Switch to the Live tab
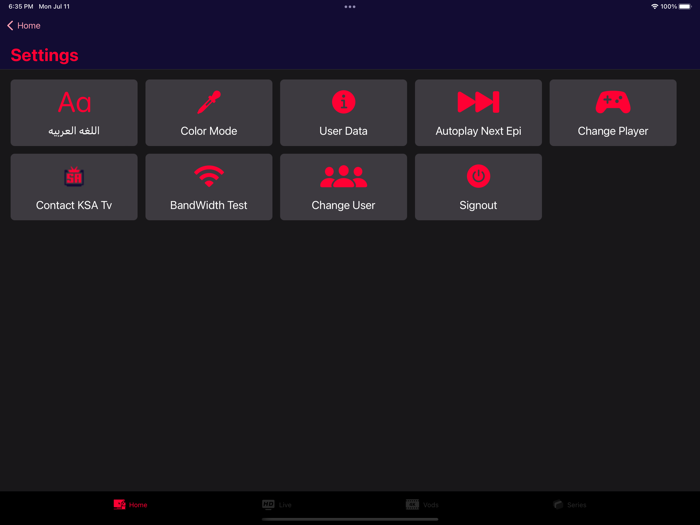This screenshot has height=525, width=700. point(277,504)
